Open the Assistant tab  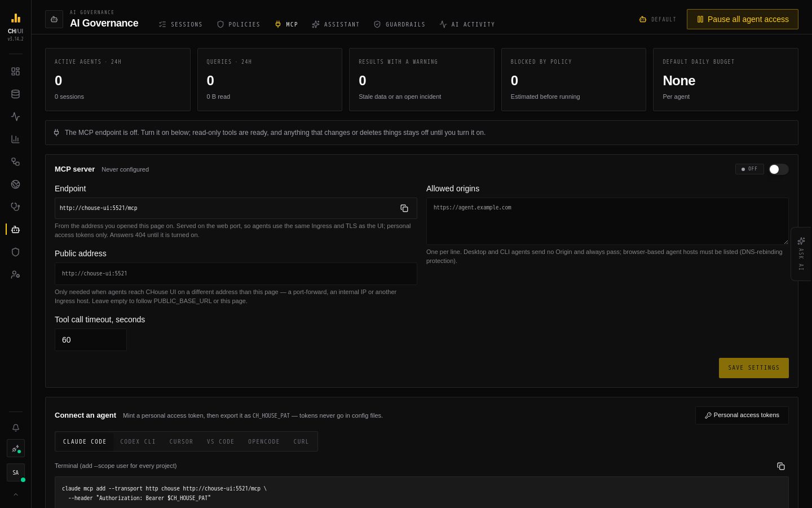[336, 24]
